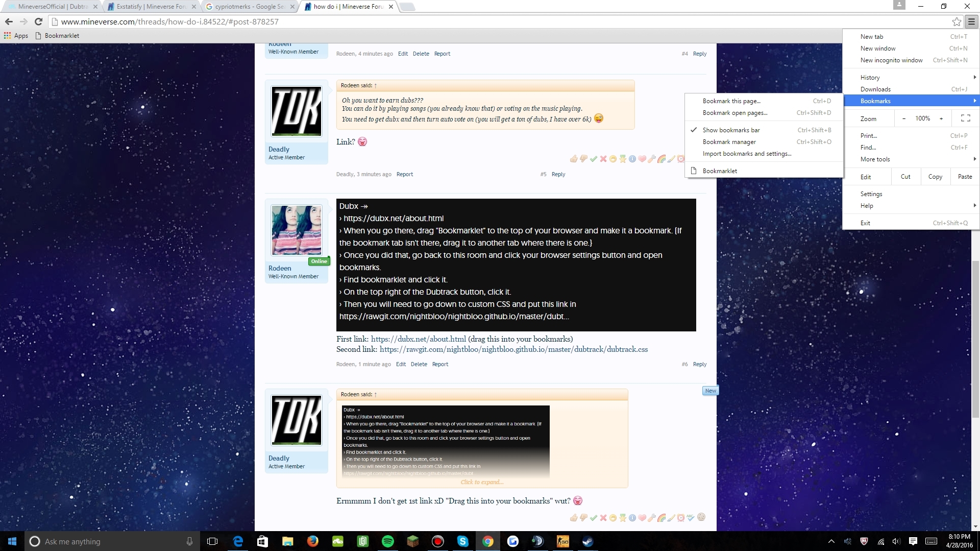Click the star medal rating under the Ermmmm post
Viewport: 980px width, 551px height.
coord(623,517)
